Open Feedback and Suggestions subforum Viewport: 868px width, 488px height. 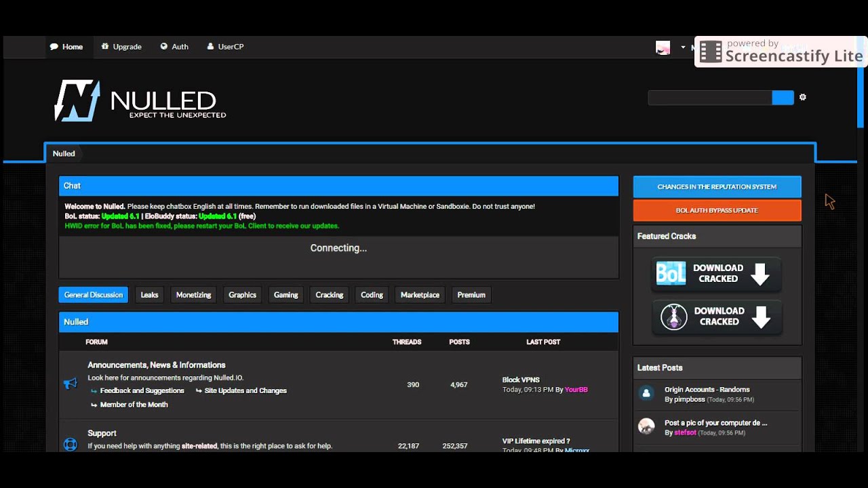(x=142, y=391)
